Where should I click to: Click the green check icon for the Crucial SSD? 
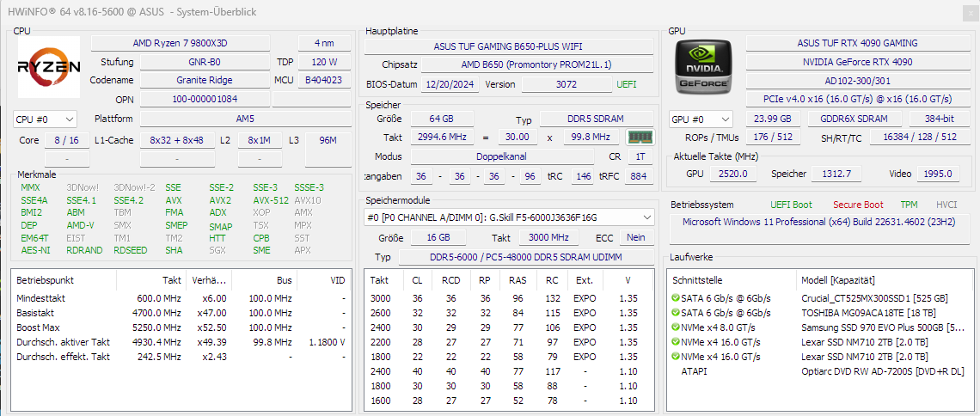[x=675, y=298]
